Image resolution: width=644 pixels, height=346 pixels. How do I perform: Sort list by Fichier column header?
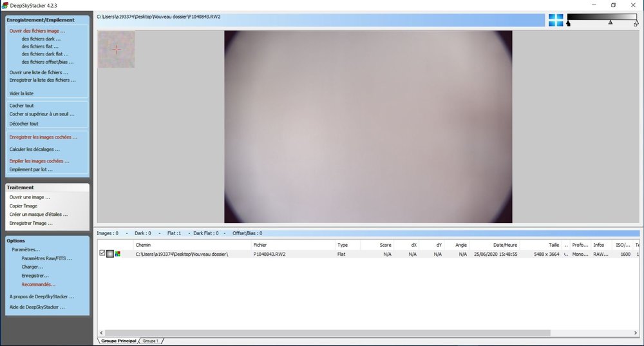pos(293,245)
